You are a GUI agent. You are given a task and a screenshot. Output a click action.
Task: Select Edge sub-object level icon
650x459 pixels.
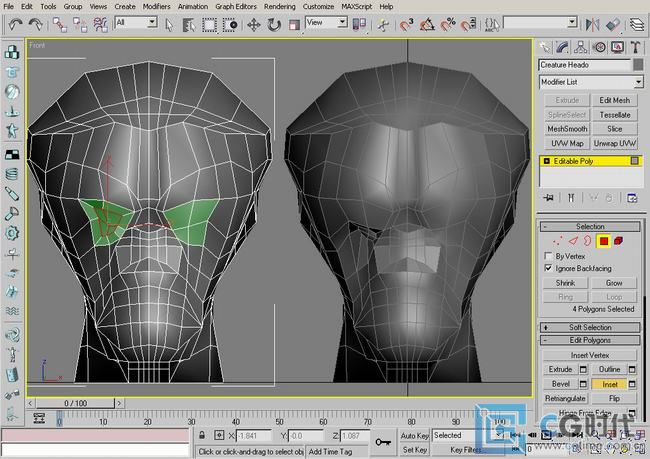point(573,241)
